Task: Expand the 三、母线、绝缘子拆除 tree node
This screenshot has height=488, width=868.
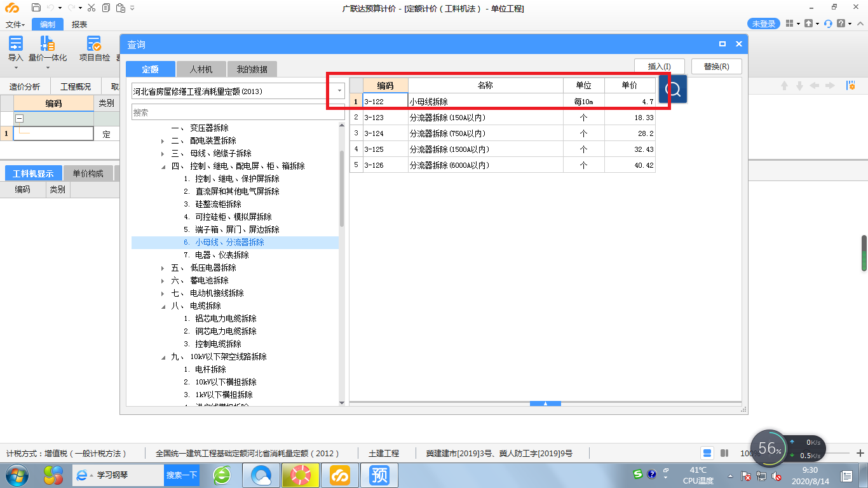Action: pos(163,154)
